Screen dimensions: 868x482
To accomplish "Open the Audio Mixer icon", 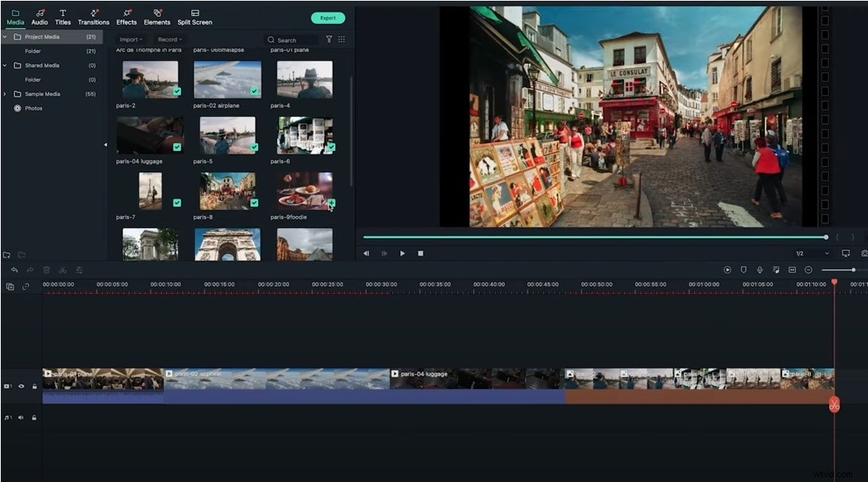I will (776, 269).
